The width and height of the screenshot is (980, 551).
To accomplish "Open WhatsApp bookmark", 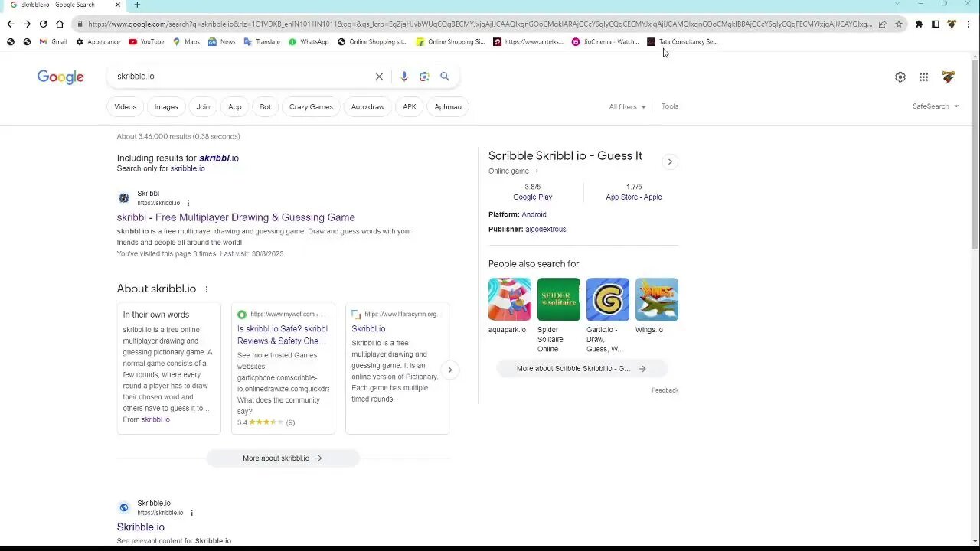I will click(309, 41).
